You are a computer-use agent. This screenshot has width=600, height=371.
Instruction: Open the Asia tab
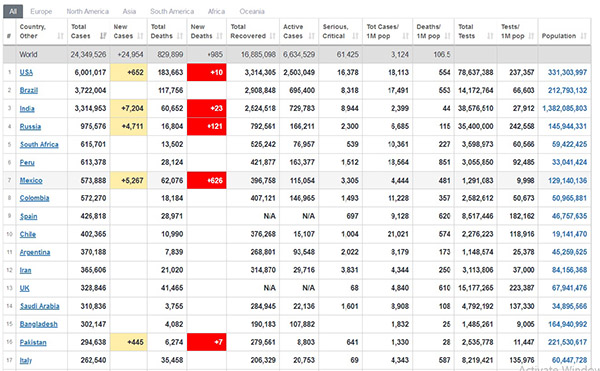pos(129,11)
